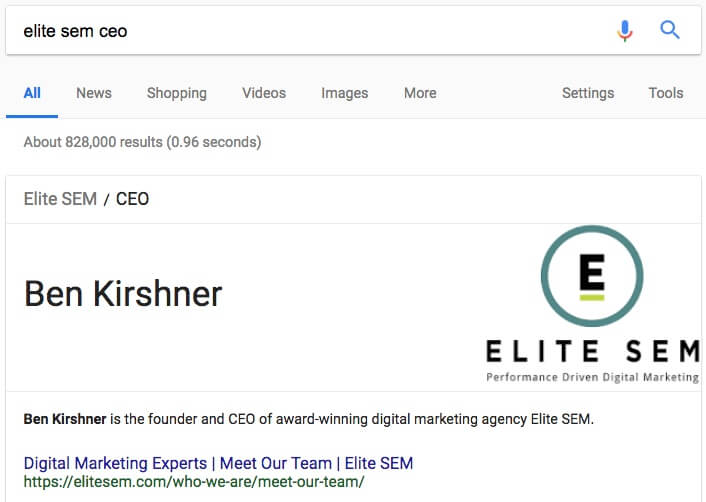The width and height of the screenshot is (706, 502).
Task: Show Images search results
Action: tap(345, 93)
